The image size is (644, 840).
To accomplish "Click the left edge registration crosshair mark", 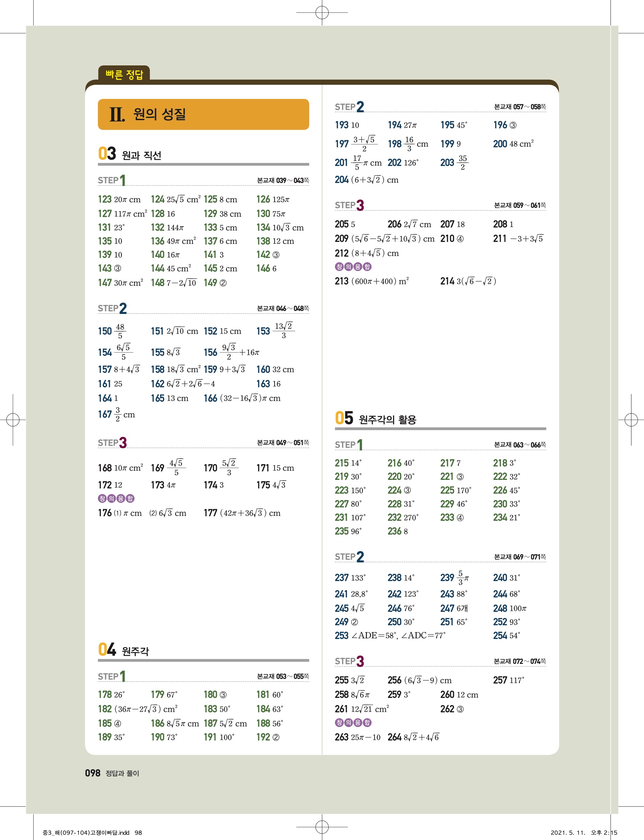I will (13, 420).
